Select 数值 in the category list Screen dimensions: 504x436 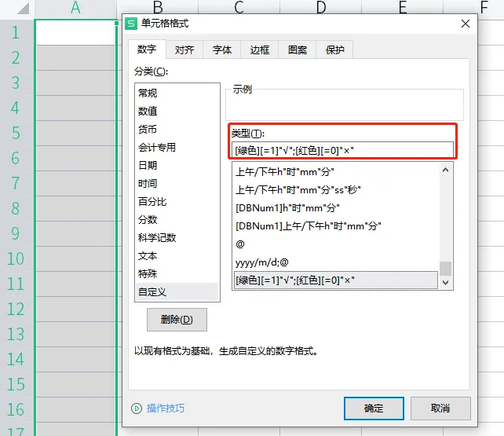coord(177,112)
